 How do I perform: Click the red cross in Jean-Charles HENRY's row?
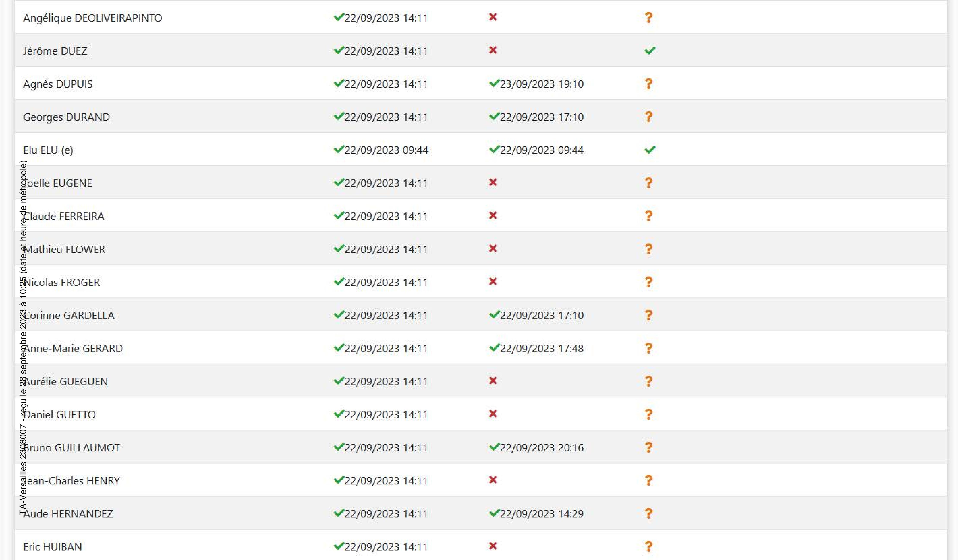pyautogui.click(x=493, y=480)
